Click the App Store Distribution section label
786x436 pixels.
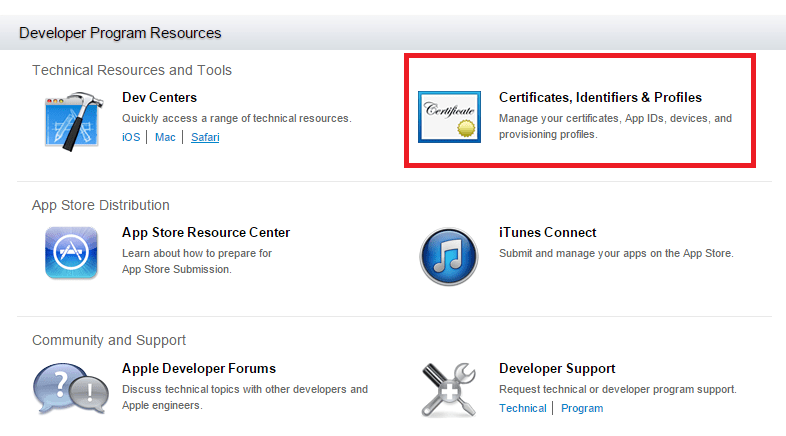101,205
